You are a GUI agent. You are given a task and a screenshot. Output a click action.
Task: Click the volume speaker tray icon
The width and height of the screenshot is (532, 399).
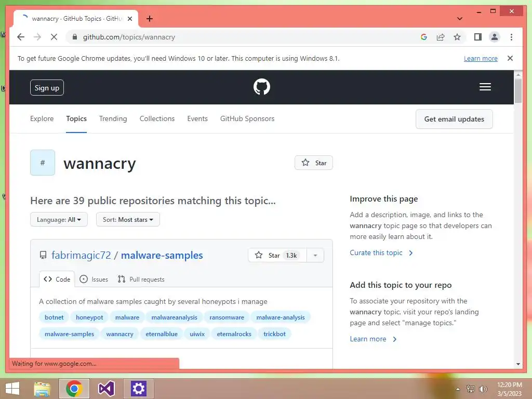pyautogui.click(x=483, y=389)
